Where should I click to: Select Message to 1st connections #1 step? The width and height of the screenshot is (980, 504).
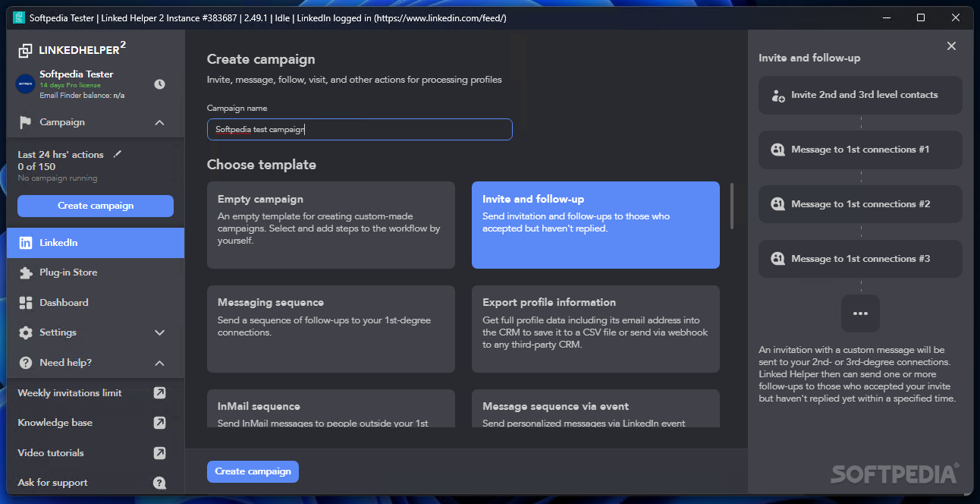pos(860,150)
